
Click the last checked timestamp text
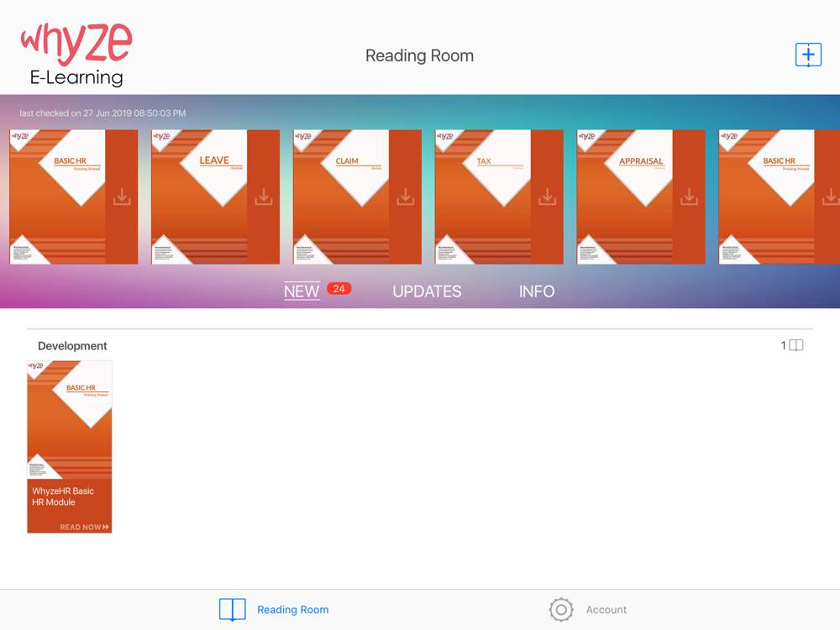102,113
